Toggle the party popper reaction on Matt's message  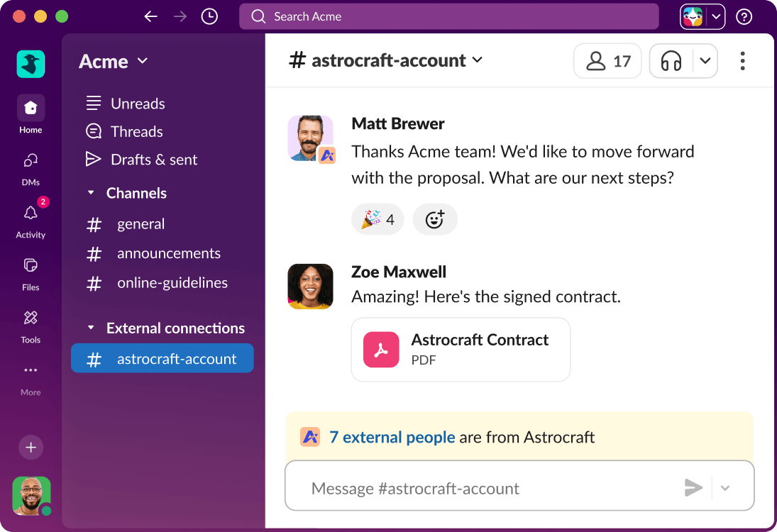(x=377, y=219)
